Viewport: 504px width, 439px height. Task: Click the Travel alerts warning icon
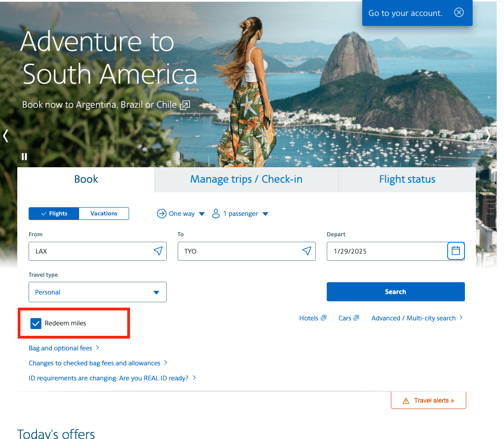click(406, 401)
